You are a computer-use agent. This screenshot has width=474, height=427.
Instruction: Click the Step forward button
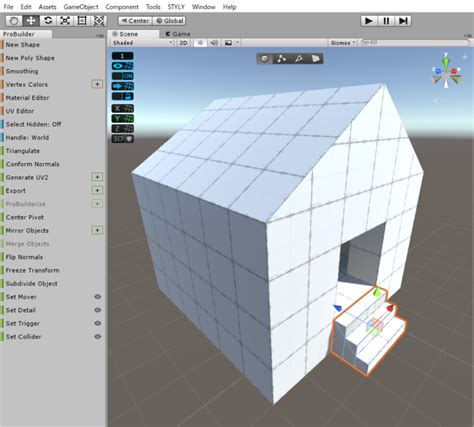coord(403,21)
